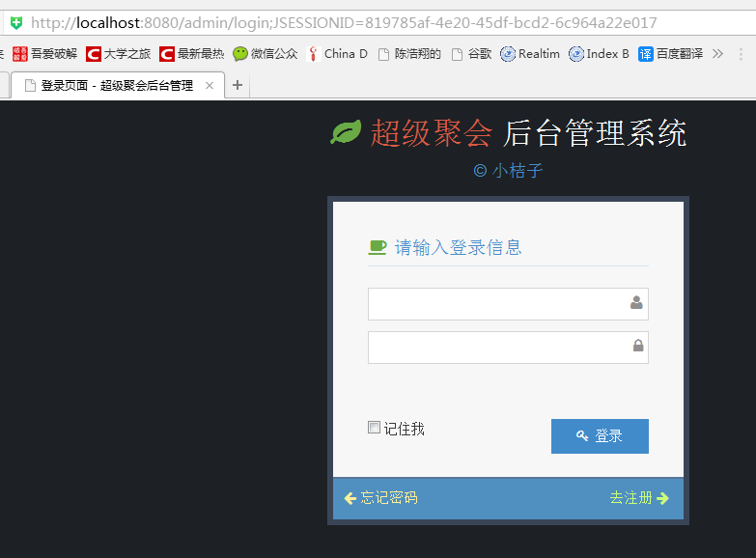The width and height of the screenshot is (756, 558).
Task: Click the 请输入登录信息 heading
Action: pos(458,247)
